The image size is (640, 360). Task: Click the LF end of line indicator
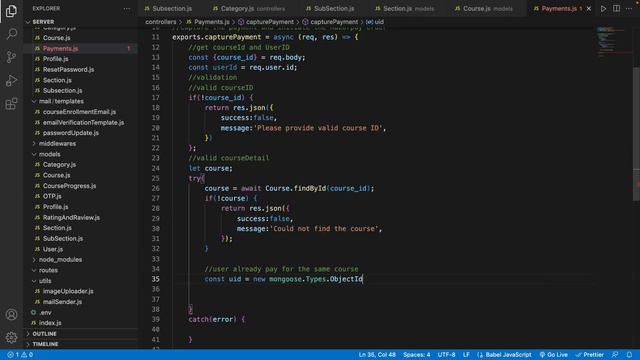(466, 355)
